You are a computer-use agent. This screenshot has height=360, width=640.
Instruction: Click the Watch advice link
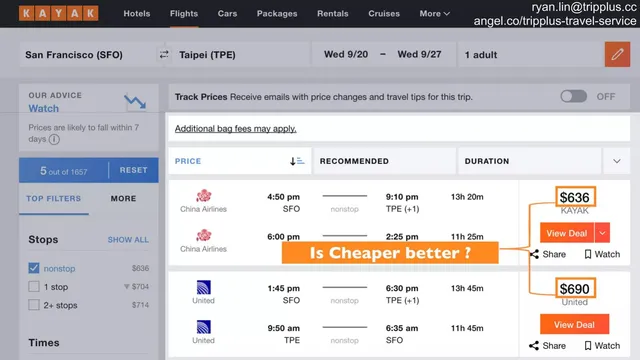click(x=44, y=109)
